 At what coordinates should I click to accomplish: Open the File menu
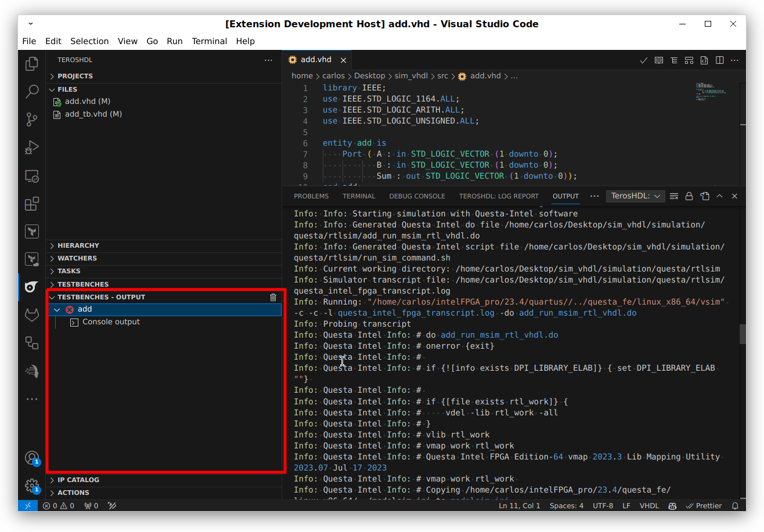pyautogui.click(x=29, y=41)
